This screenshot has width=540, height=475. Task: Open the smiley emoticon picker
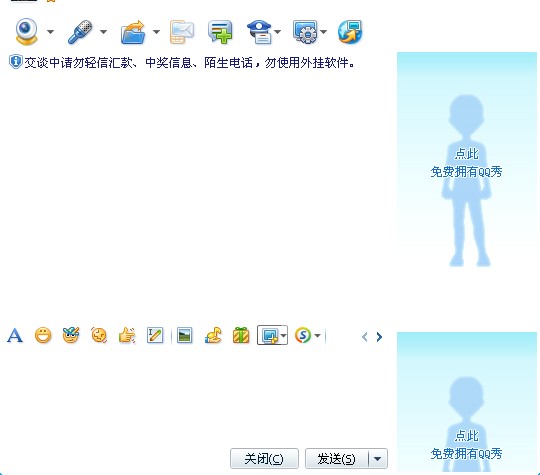click(x=43, y=335)
